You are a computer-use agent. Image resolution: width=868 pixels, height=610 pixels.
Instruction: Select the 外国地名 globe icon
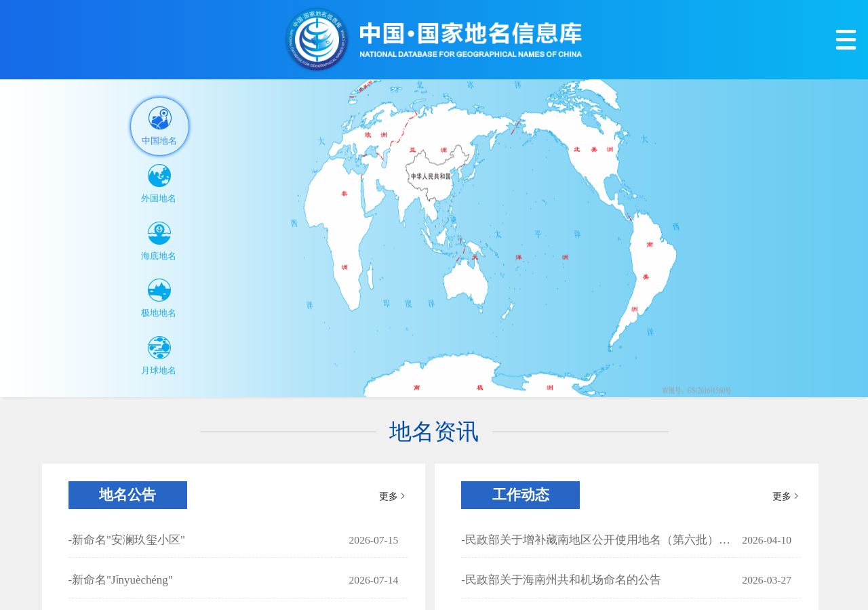coord(159,176)
